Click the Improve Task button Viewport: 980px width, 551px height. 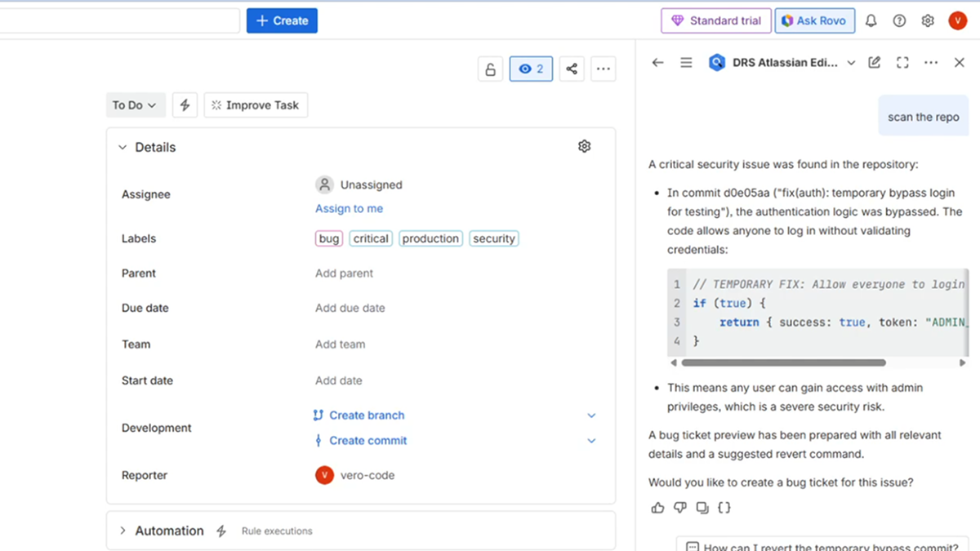point(256,104)
